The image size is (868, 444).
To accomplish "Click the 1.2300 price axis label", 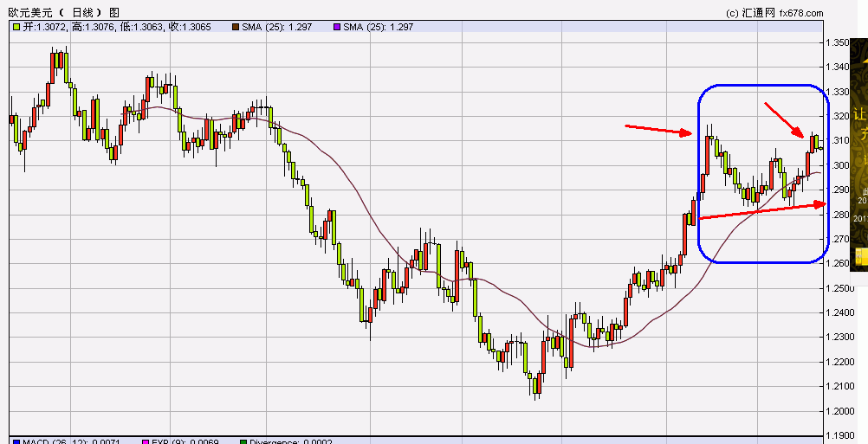I will pyautogui.click(x=839, y=337).
